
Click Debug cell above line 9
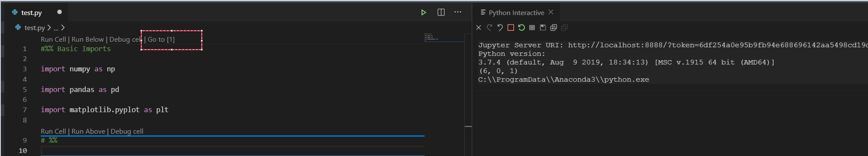pos(127,131)
